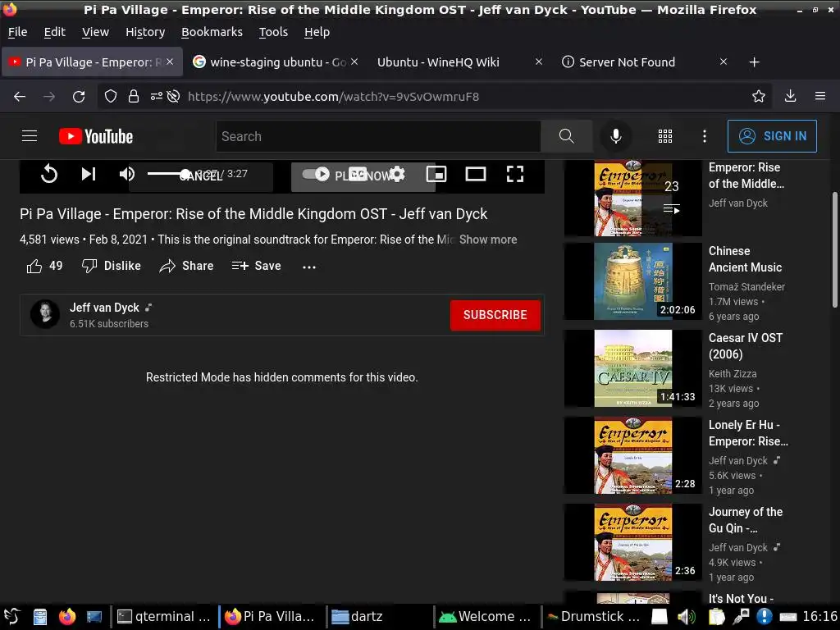Mute the video player volume
This screenshot has height=630, width=840.
point(127,174)
